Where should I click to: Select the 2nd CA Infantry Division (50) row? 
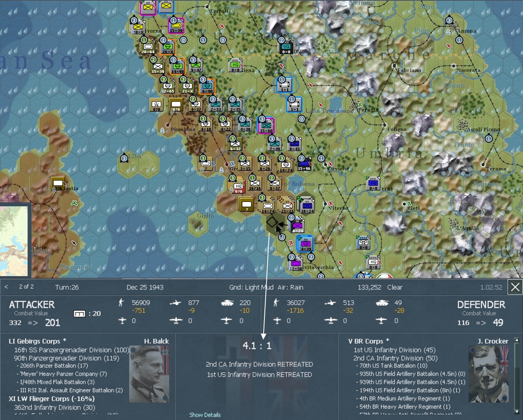(395, 358)
